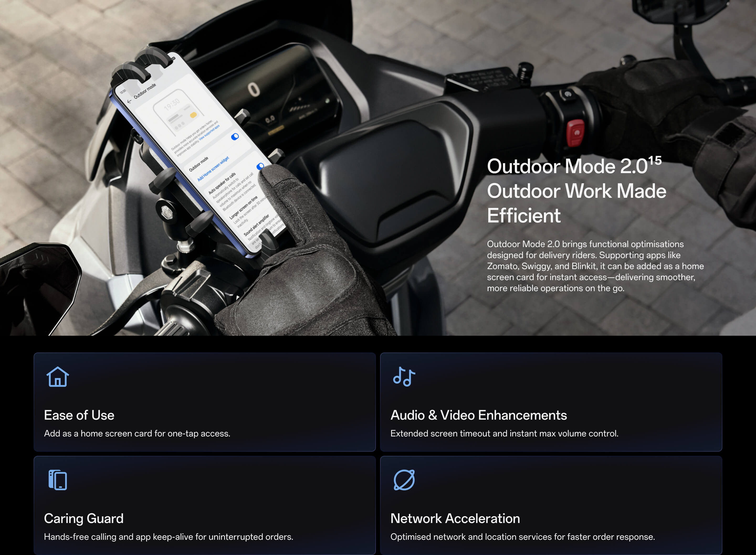The height and width of the screenshot is (555, 756).
Task: Click the Caring Guard card title
Action: (84, 518)
